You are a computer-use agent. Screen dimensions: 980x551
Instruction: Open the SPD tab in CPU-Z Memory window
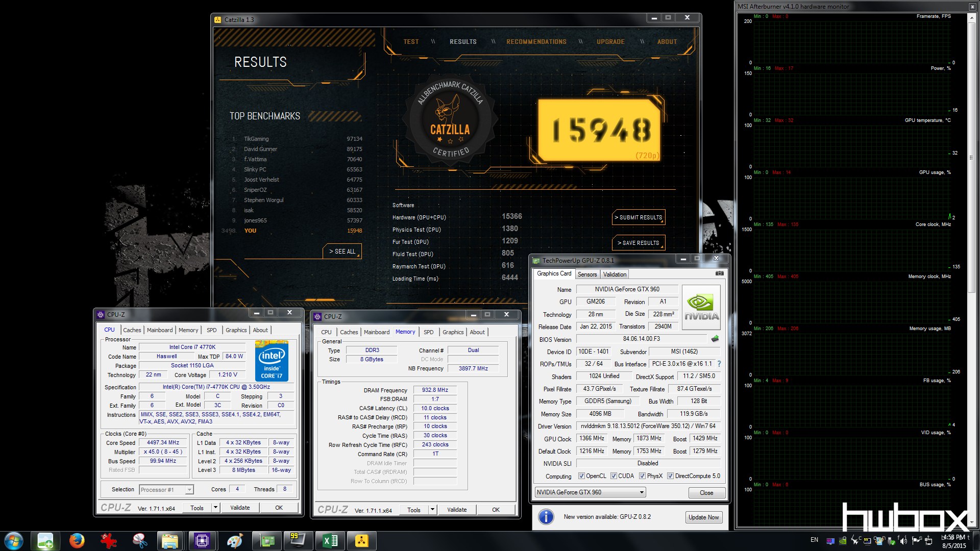tap(428, 332)
